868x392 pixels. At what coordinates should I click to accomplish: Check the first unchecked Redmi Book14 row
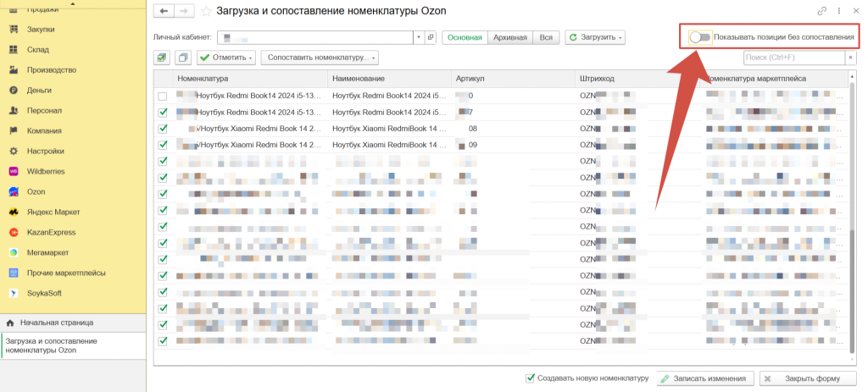click(164, 112)
